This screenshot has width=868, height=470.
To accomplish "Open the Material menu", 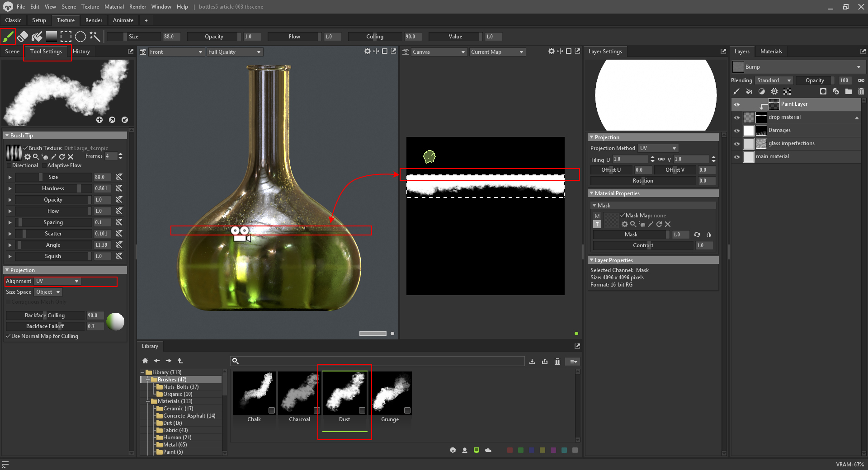I will [x=114, y=7].
